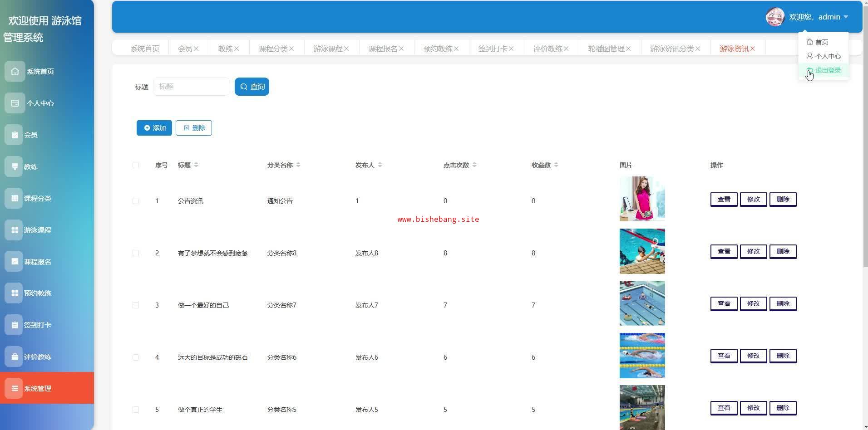Select checkbox for row 做一个最好的自己
Image resolution: width=868 pixels, height=430 pixels.
pyautogui.click(x=136, y=305)
